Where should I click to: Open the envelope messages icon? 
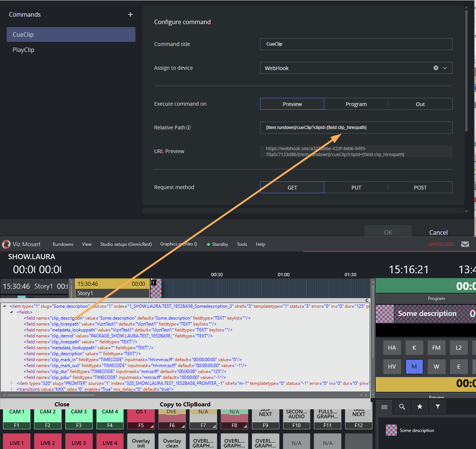[x=465, y=244]
